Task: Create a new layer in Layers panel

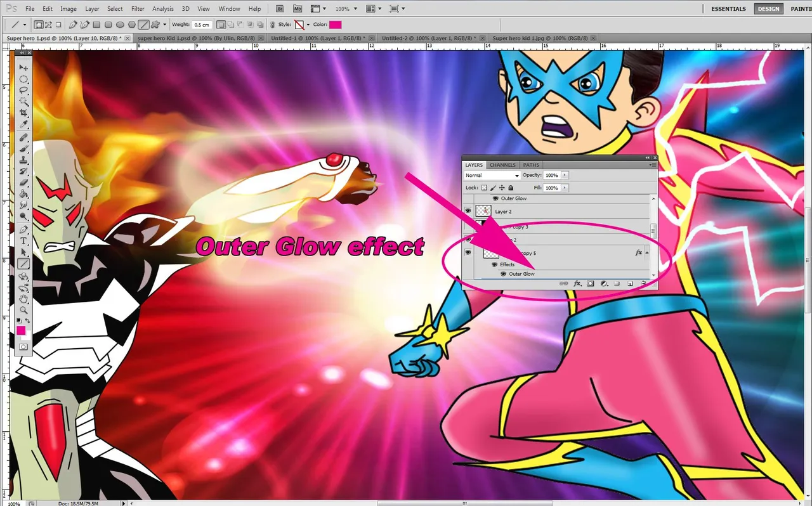Action: [630, 283]
